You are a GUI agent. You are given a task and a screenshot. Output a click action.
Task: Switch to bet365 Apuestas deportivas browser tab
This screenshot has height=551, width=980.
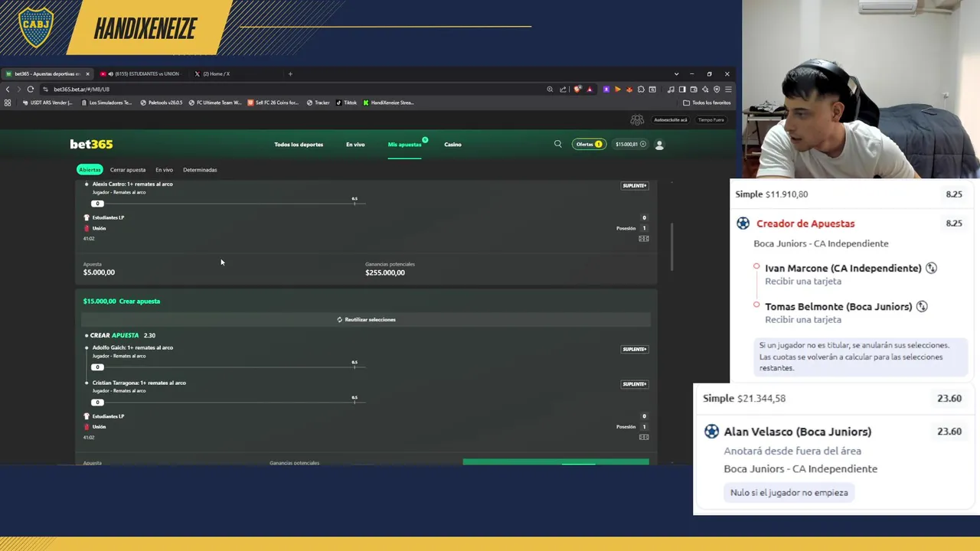pyautogui.click(x=47, y=74)
